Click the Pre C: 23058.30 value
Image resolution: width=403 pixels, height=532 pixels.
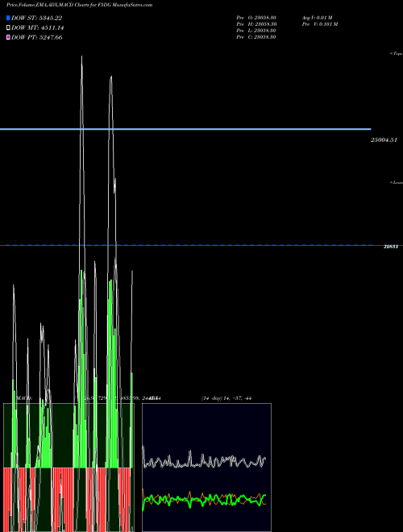click(x=256, y=37)
